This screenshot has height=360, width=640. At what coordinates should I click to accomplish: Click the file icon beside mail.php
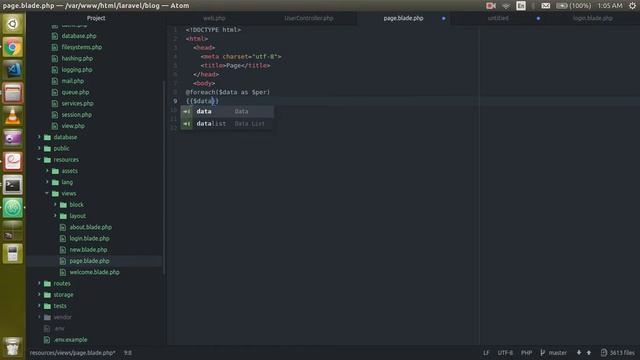(x=55, y=81)
